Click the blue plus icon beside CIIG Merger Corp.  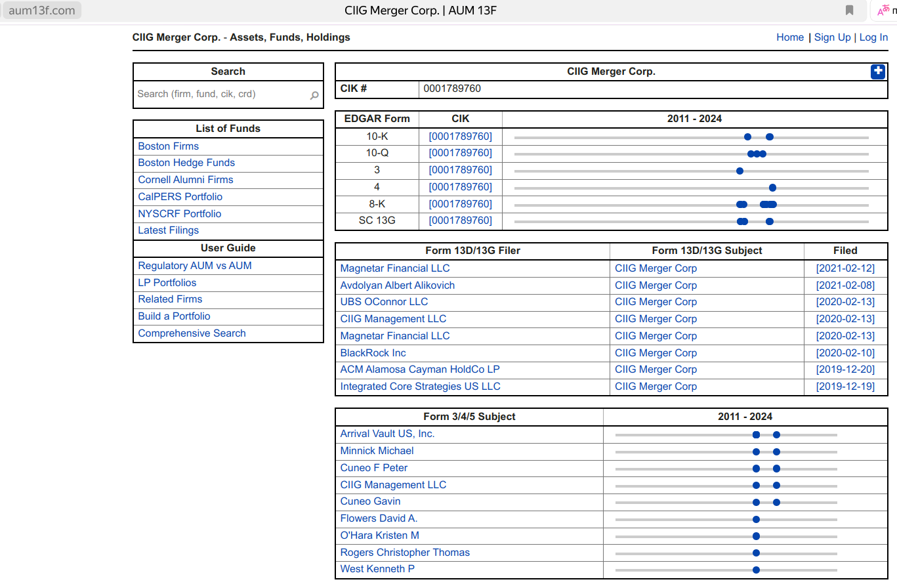[x=878, y=72]
